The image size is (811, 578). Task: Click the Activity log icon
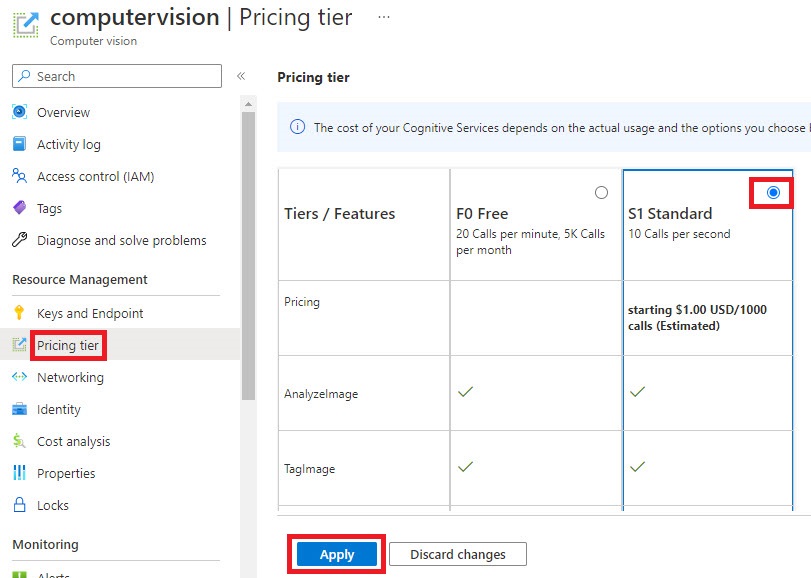(x=20, y=144)
